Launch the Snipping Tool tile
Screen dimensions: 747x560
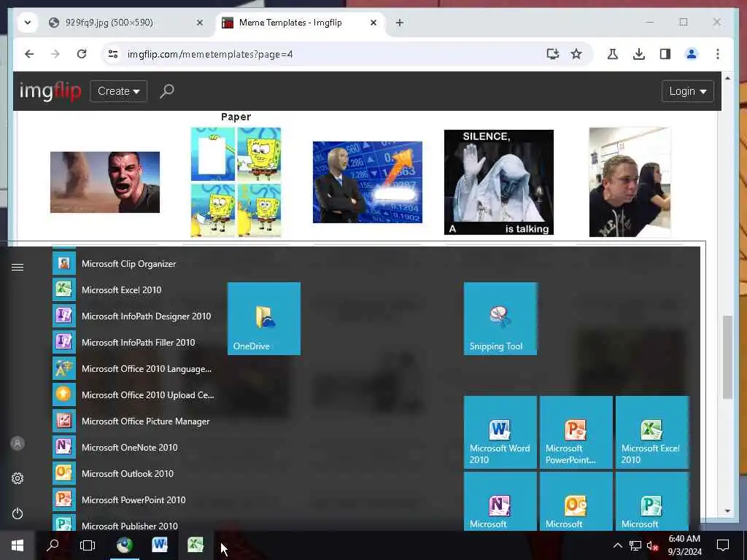pos(500,319)
